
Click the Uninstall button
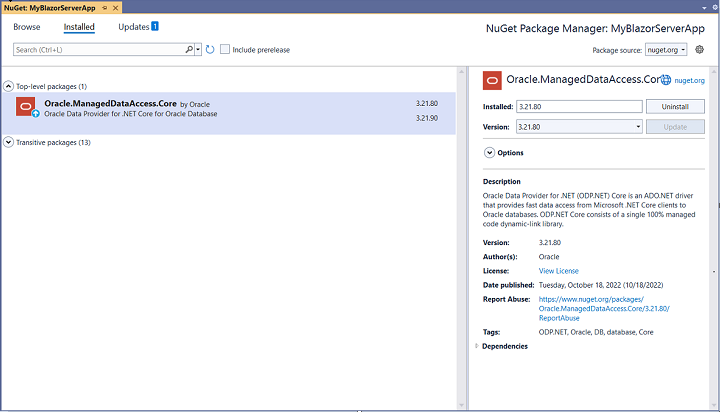(x=675, y=107)
